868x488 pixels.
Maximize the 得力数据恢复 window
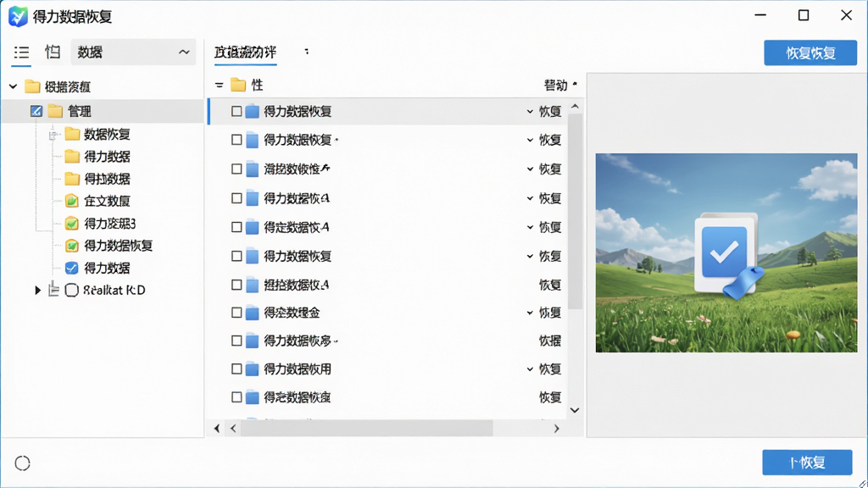point(804,15)
